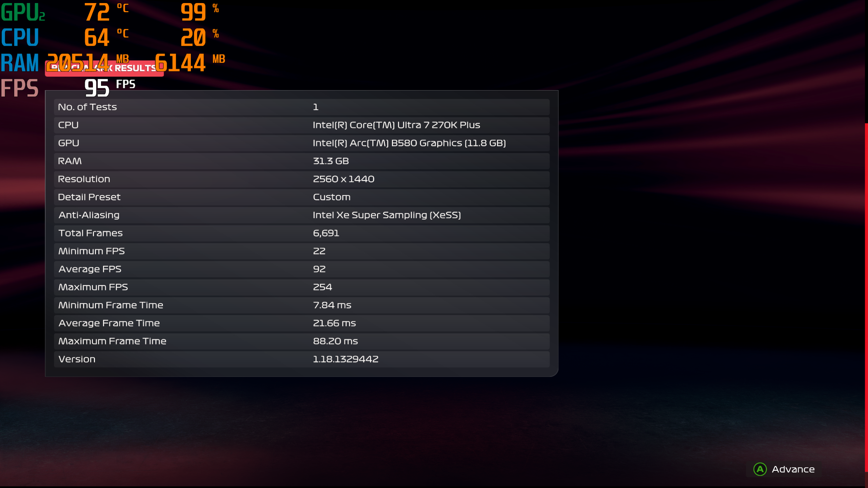Click the Average Frame Time 21.66 ms row
Image resolution: width=868 pixels, height=488 pixels.
(301, 323)
